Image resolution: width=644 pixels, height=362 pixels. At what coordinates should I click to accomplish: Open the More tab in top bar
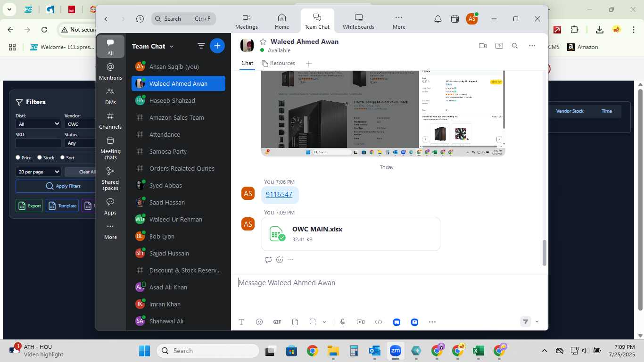(399, 21)
